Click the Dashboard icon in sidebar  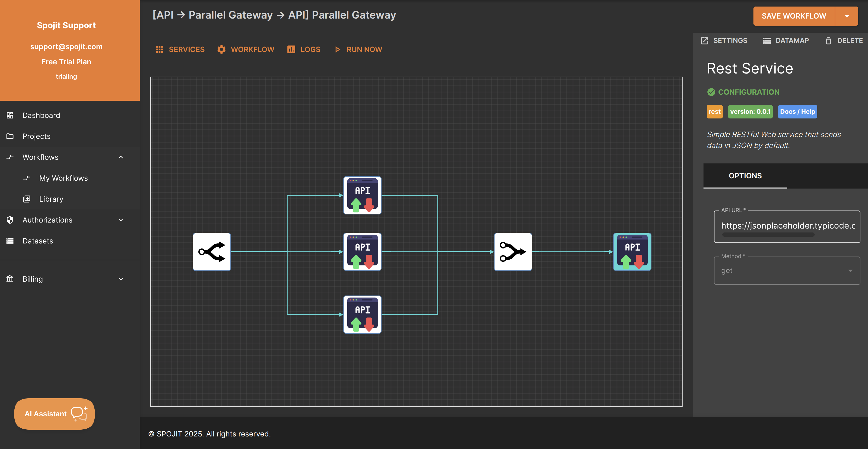(10, 115)
